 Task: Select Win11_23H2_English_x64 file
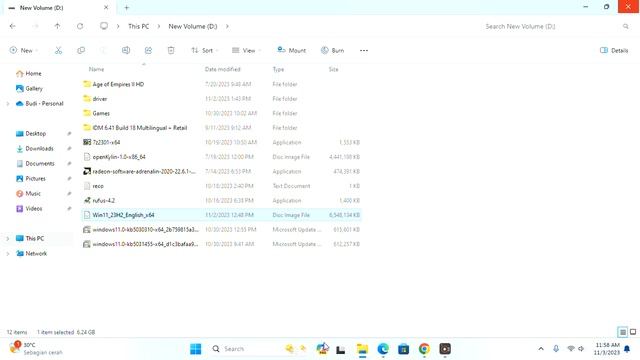221,215
